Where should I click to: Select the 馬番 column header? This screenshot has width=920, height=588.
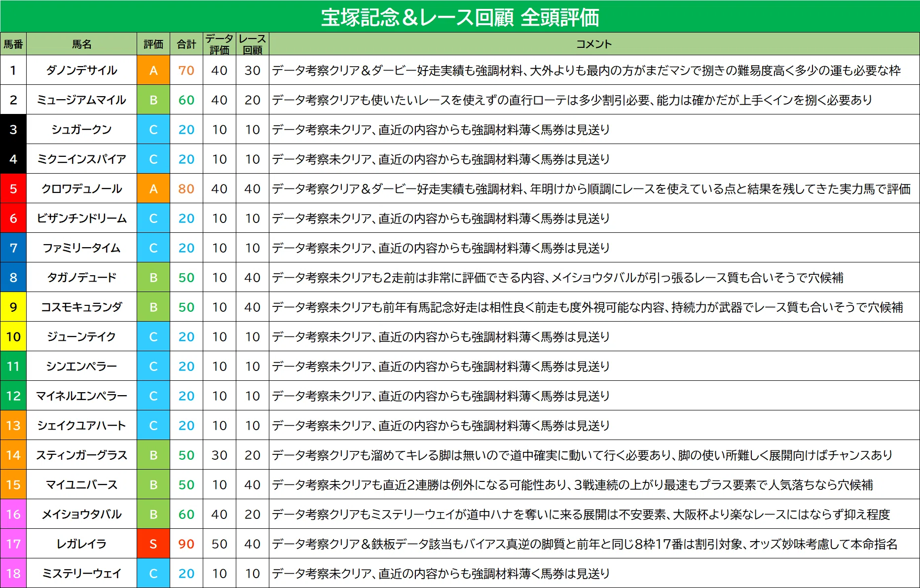coord(13,44)
